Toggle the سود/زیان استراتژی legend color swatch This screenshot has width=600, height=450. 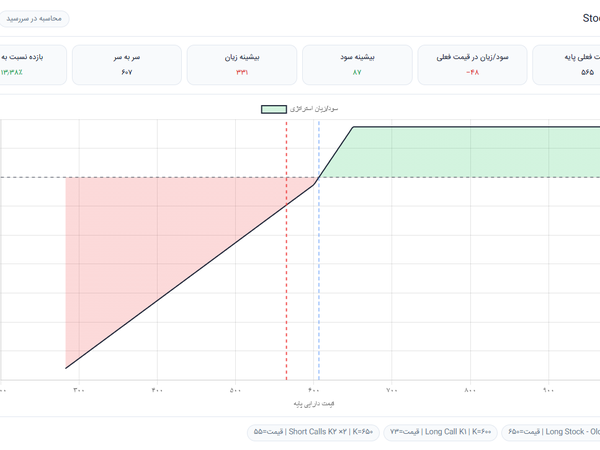pos(274,109)
